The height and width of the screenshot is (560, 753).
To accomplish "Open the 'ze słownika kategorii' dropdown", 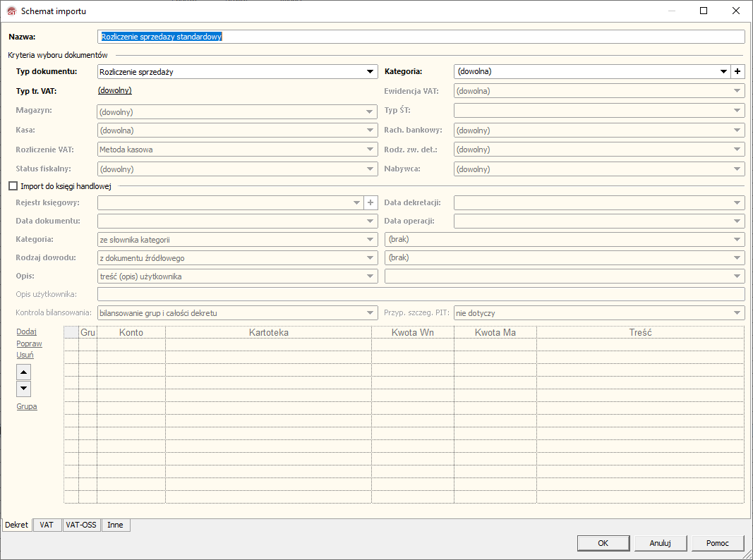I will point(237,240).
